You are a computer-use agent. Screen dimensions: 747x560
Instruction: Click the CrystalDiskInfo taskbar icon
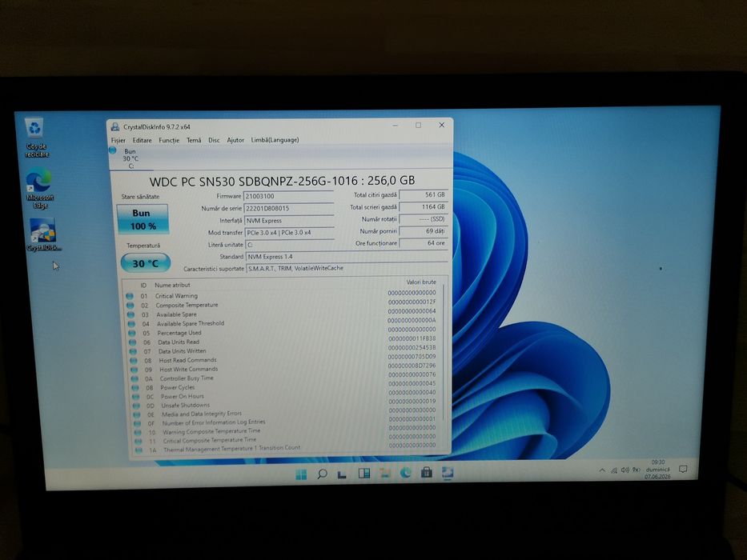447,472
